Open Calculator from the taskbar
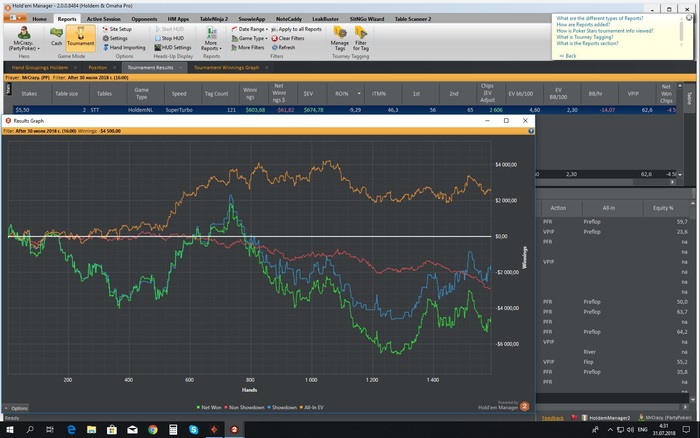The width and height of the screenshot is (700, 438). pyautogui.click(x=173, y=430)
